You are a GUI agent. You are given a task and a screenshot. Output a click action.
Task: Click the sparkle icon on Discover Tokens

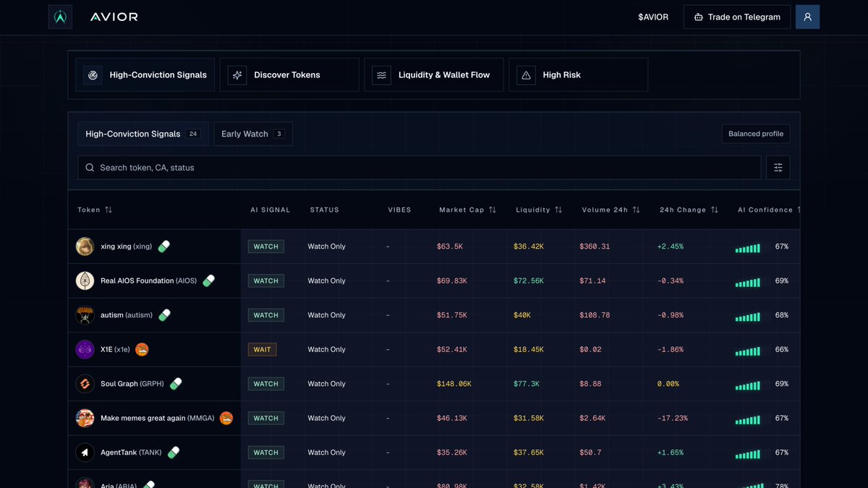(237, 75)
